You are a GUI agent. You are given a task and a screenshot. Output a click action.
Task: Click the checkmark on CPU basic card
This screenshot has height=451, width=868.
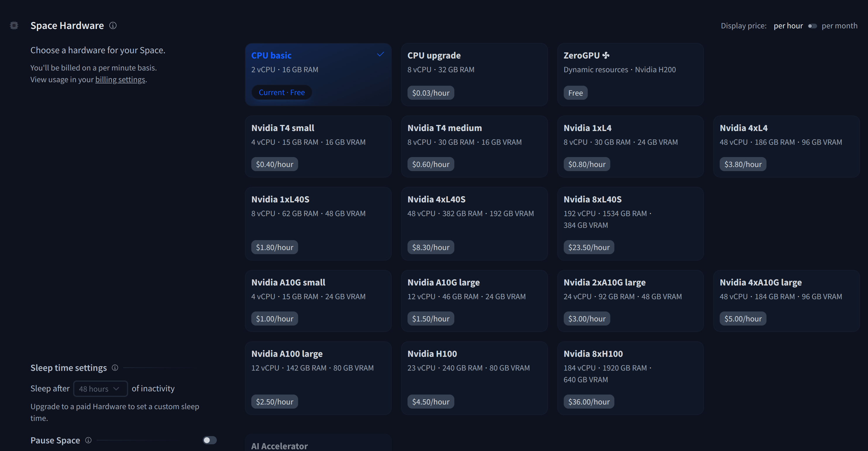click(x=380, y=54)
